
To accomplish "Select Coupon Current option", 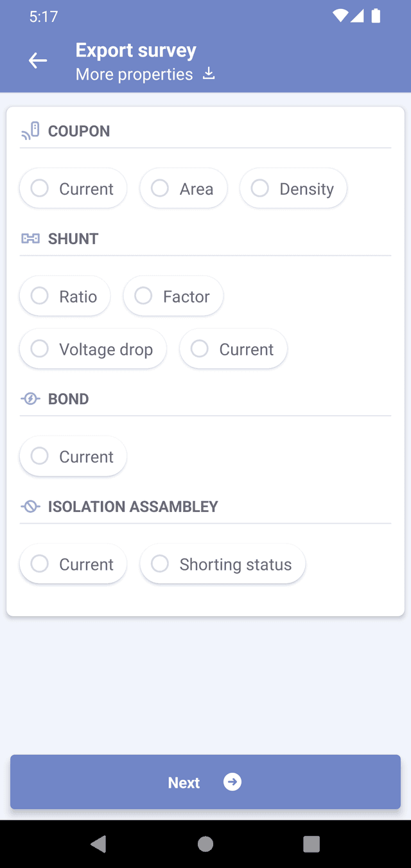I will click(73, 188).
